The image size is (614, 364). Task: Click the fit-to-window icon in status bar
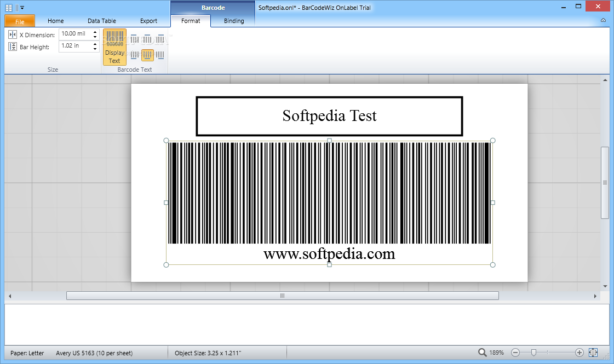pos(593,353)
